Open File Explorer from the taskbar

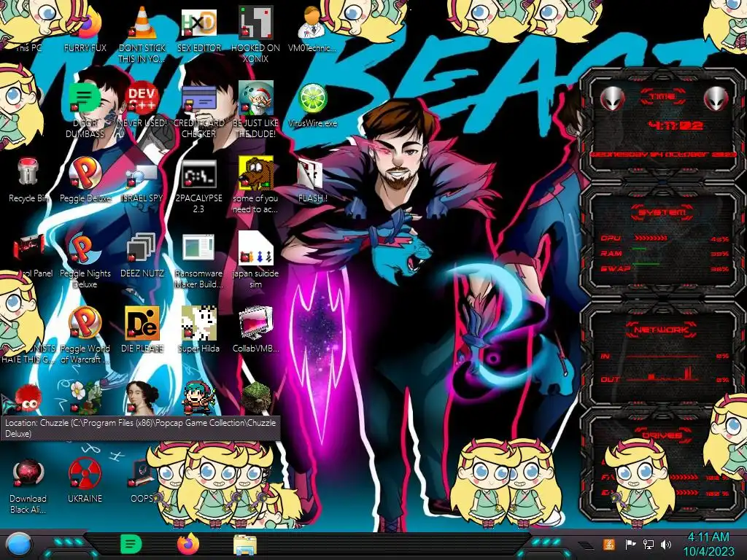coord(245,545)
